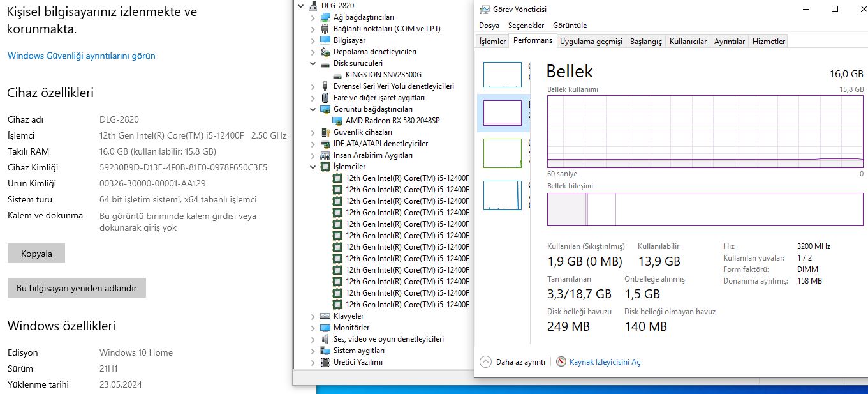Click the Windows 10 Home edition text
The height and width of the screenshot is (394, 868).
click(136, 352)
